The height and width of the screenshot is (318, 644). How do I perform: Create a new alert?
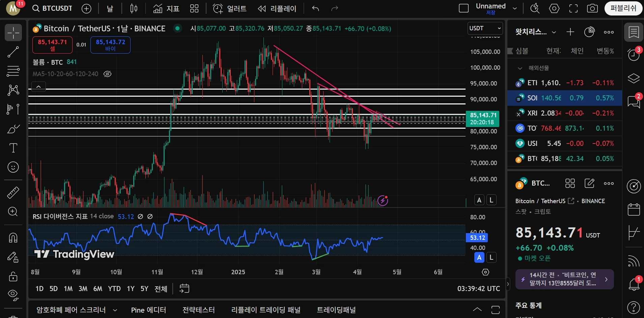click(x=230, y=9)
